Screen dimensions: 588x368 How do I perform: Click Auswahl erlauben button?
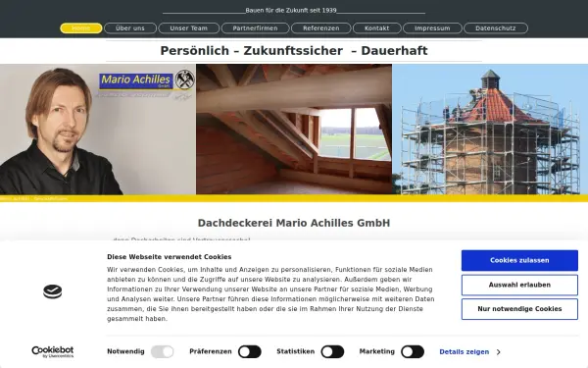519,285
